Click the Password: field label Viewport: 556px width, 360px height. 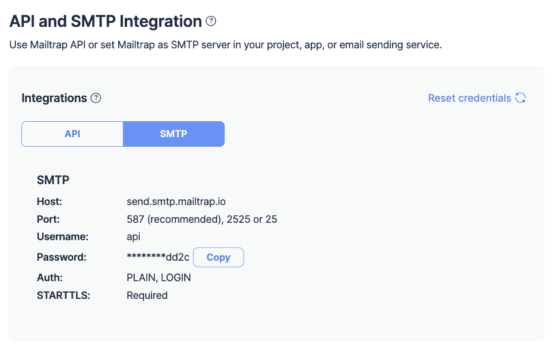62,257
